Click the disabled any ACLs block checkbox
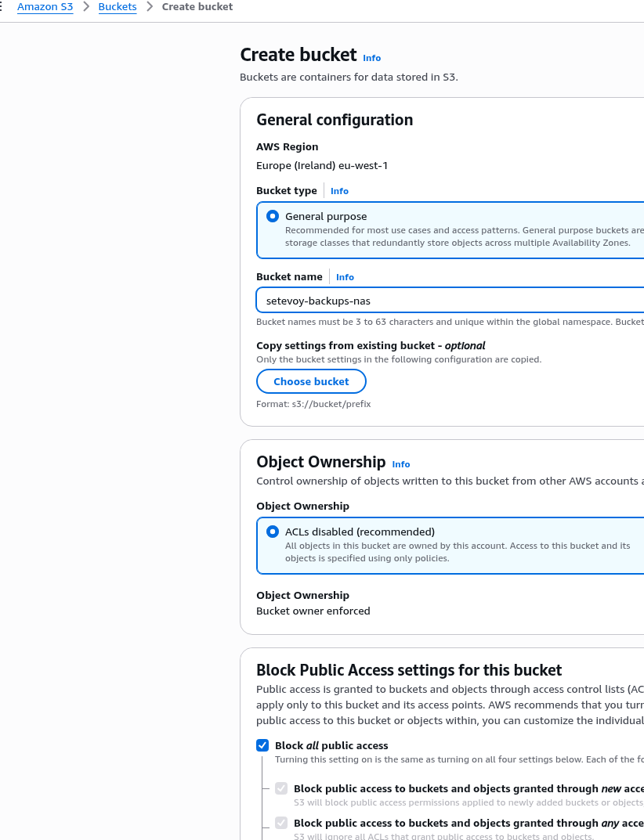 281,823
